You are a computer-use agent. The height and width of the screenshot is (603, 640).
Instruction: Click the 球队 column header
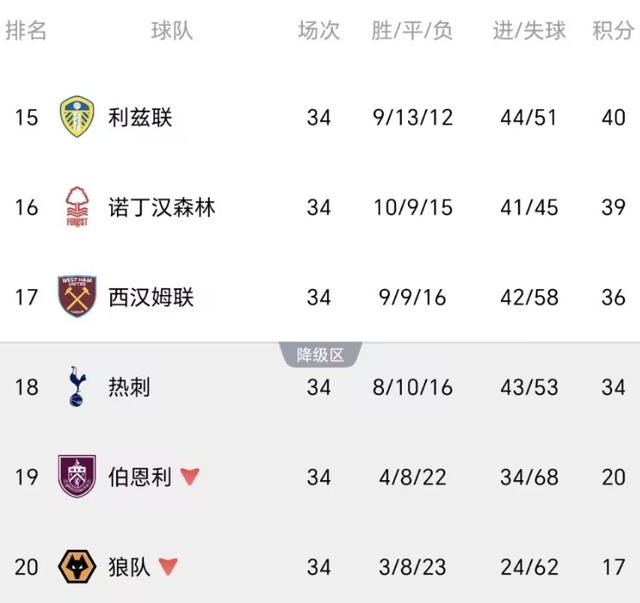[x=172, y=31]
